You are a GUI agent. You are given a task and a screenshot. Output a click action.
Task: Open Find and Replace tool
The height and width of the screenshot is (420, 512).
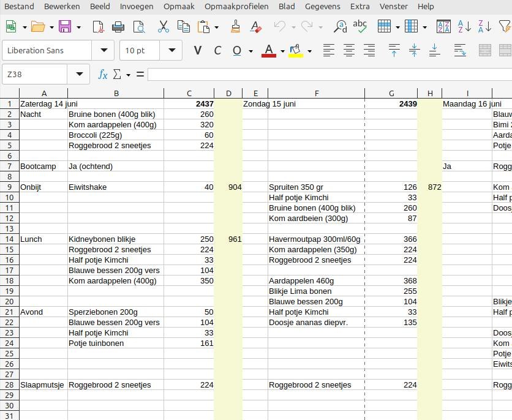click(x=340, y=27)
